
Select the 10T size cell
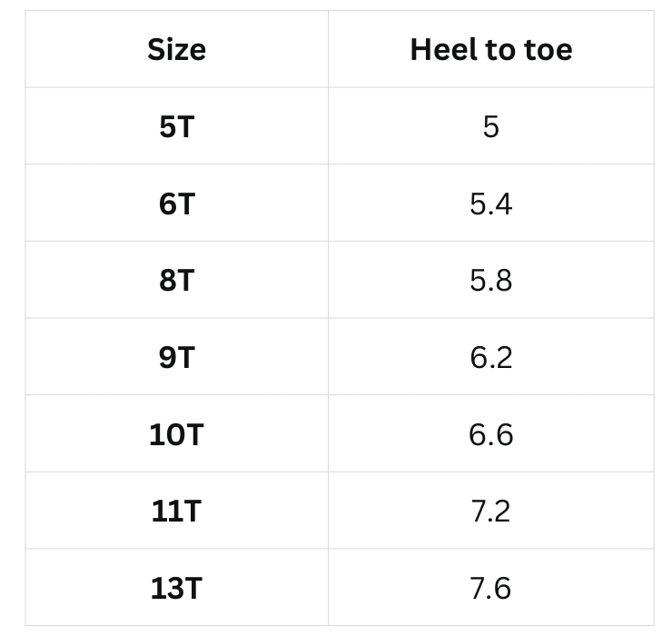[x=176, y=434]
